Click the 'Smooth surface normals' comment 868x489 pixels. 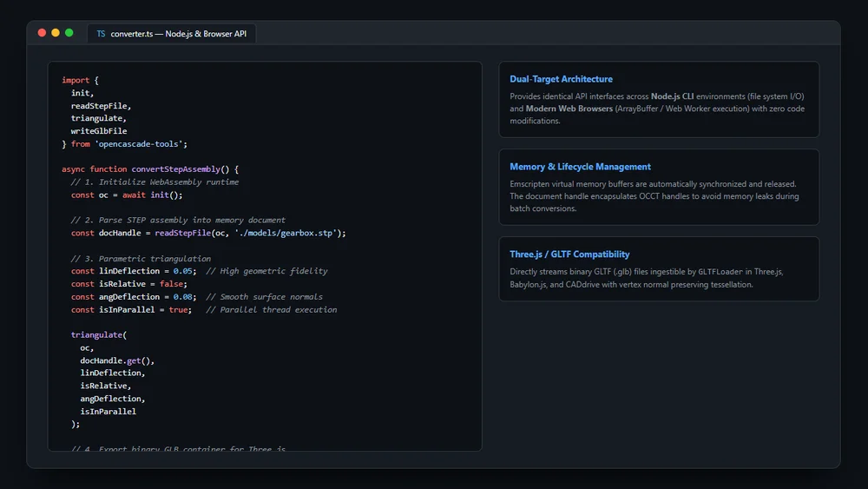(264, 297)
